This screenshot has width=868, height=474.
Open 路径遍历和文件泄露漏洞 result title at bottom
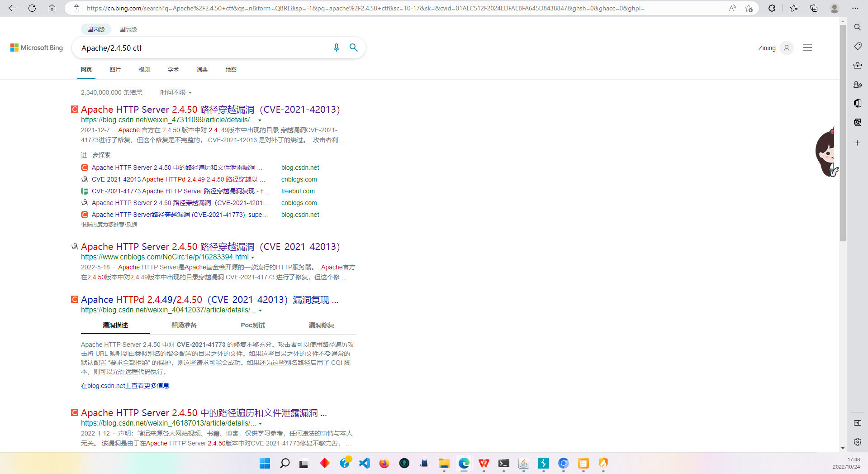[204, 413]
